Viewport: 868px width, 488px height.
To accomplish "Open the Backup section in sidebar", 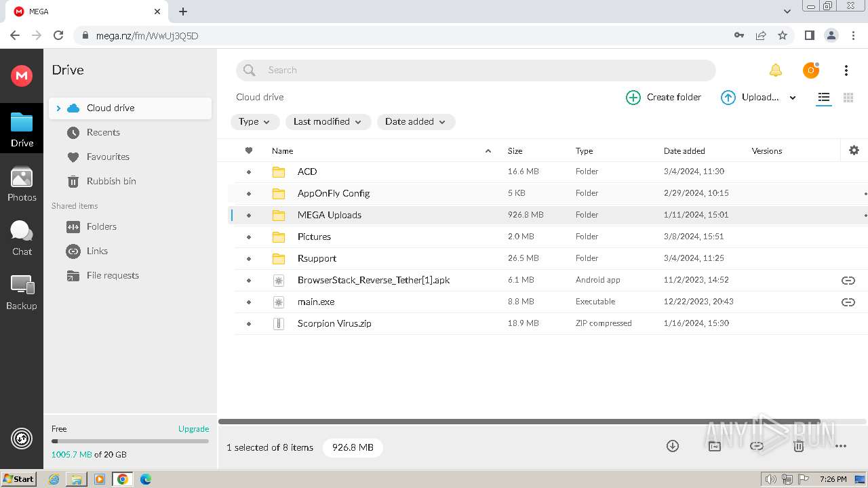I will click(22, 293).
